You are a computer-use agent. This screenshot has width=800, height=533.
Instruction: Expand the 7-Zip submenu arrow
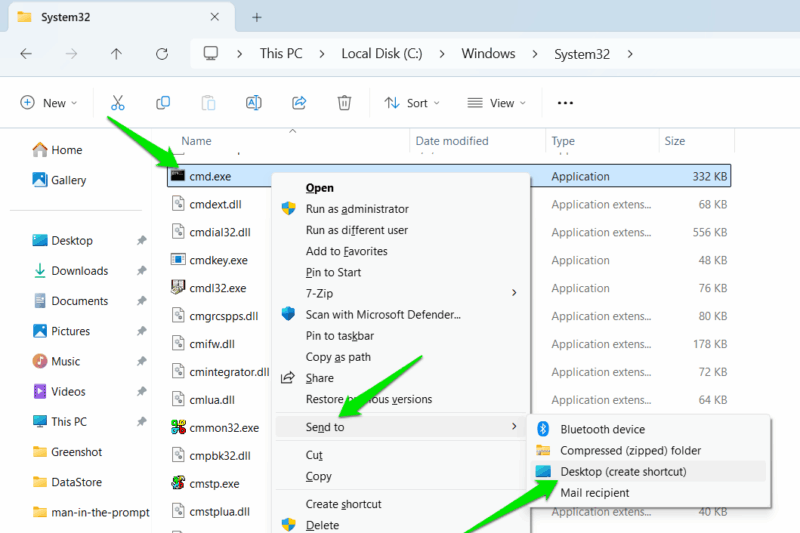pos(514,293)
